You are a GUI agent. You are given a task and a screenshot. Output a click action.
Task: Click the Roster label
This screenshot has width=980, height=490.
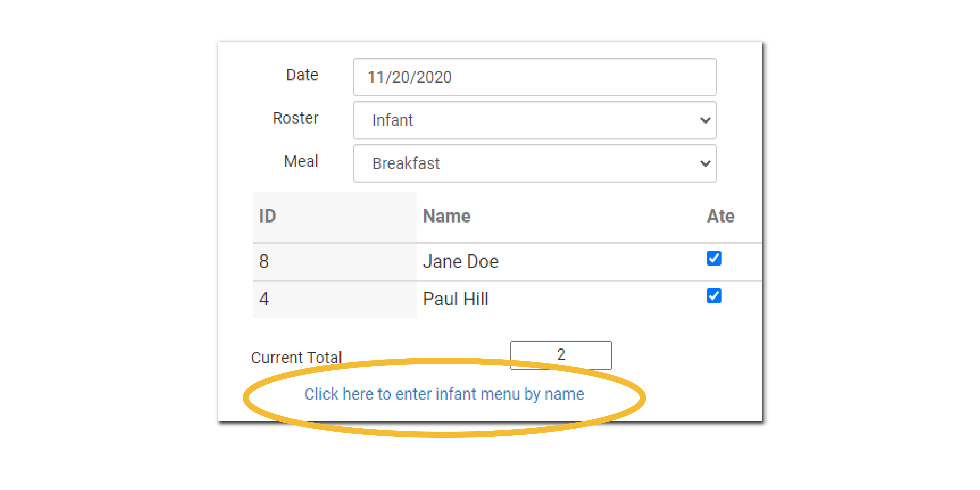click(295, 118)
